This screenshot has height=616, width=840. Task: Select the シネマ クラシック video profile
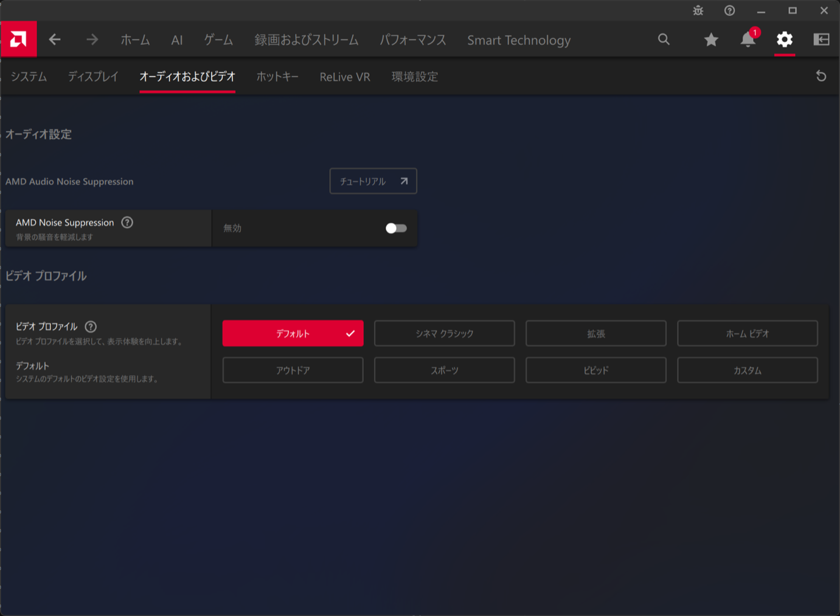(x=445, y=333)
